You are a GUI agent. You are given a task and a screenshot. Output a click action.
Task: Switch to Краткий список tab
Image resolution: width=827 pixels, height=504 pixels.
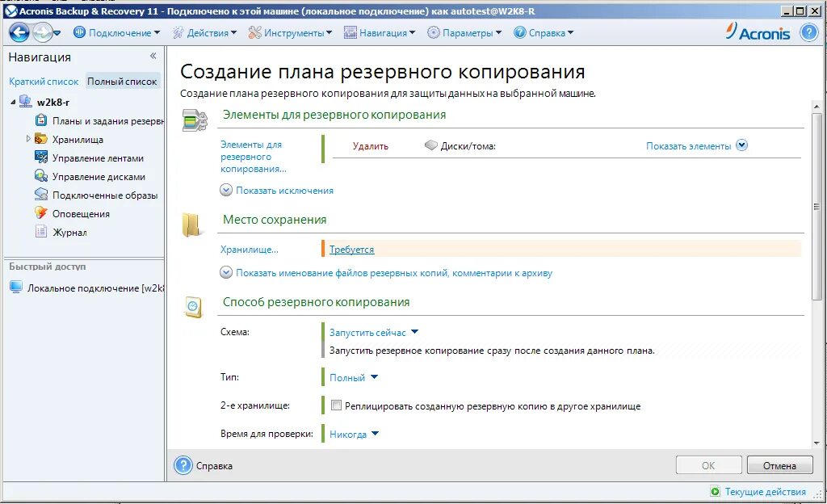(44, 82)
